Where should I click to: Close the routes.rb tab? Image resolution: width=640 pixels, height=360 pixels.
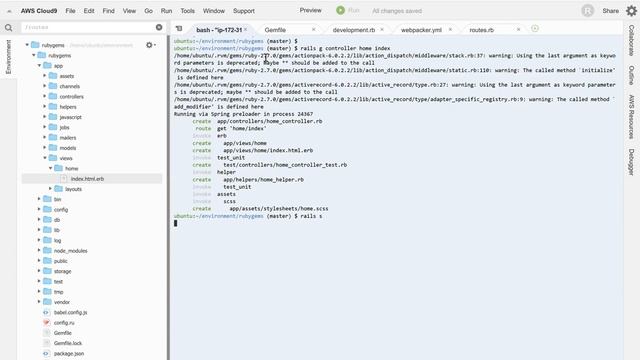tap(518, 29)
